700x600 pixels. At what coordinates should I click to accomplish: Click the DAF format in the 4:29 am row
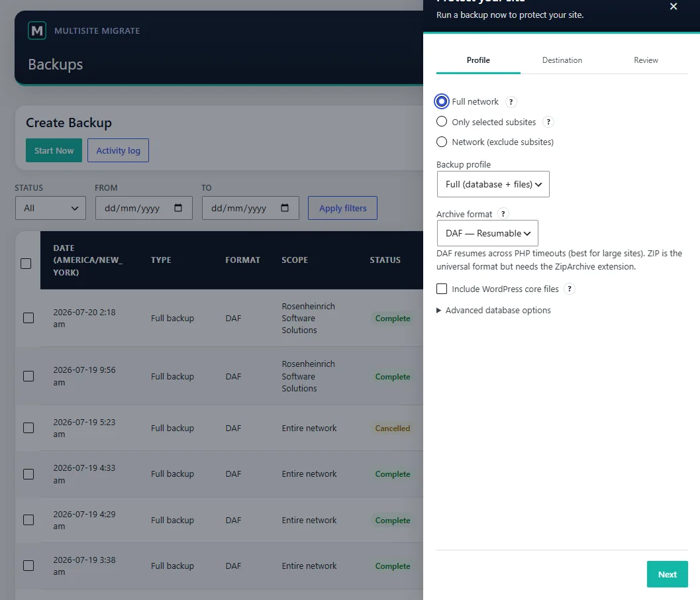tap(233, 520)
